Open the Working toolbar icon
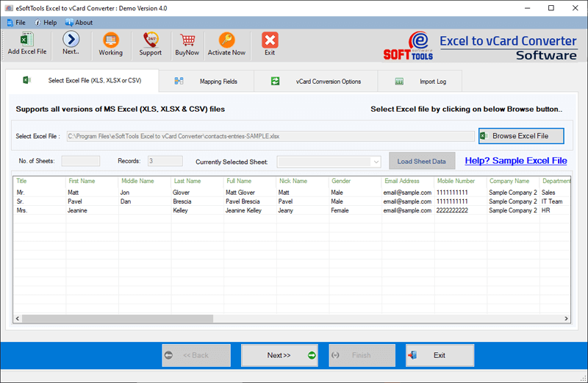588x383 pixels. point(111,44)
